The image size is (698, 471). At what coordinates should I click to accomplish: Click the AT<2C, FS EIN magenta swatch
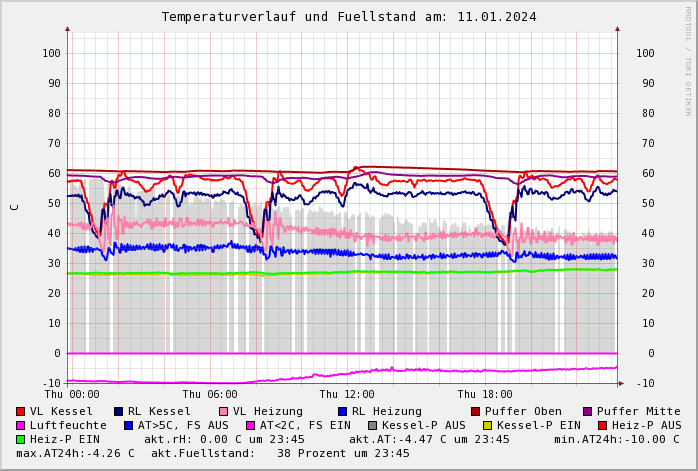coord(251,426)
